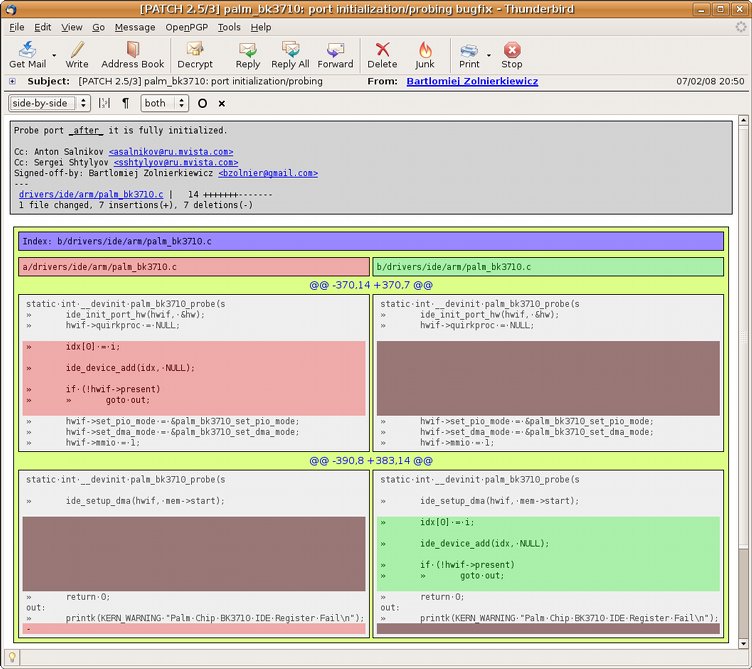The width and height of the screenshot is (752, 669).
Task: Open the Message menu
Action: [x=135, y=27]
